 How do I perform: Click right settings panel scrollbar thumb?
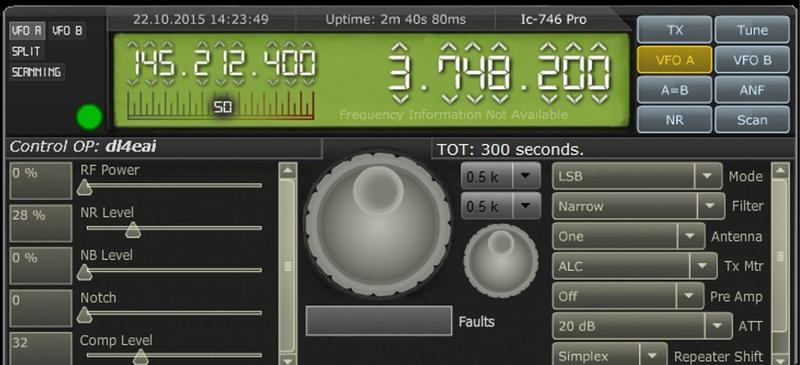click(780, 256)
